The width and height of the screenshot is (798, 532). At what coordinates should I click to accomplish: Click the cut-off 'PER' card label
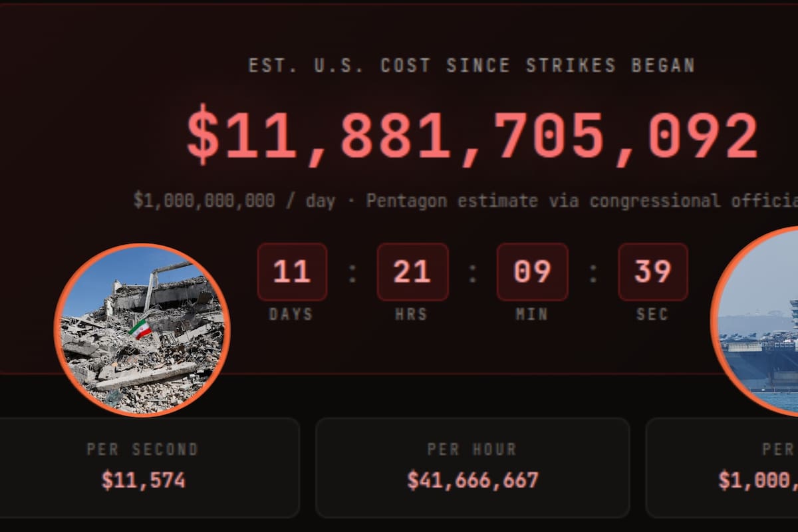click(x=779, y=450)
